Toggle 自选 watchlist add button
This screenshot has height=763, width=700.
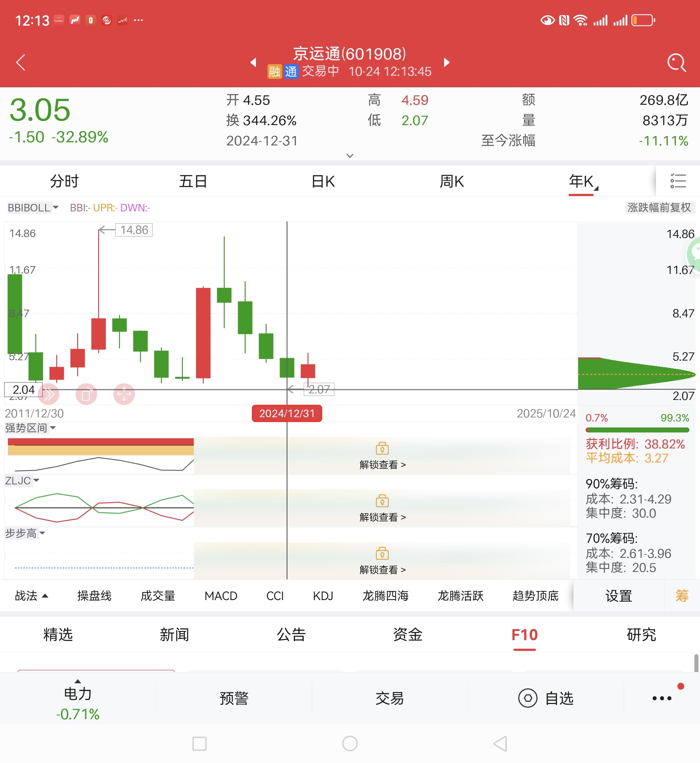pyautogui.click(x=545, y=698)
